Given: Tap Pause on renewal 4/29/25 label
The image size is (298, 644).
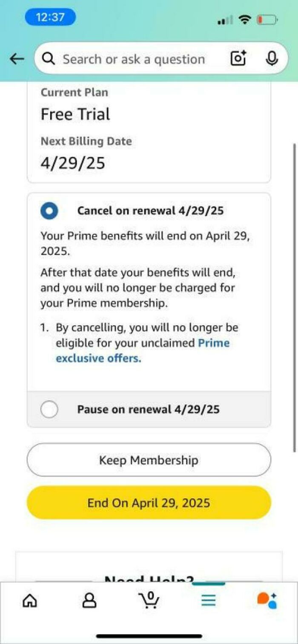Looking at the screenshot, I should click(148, 409).
